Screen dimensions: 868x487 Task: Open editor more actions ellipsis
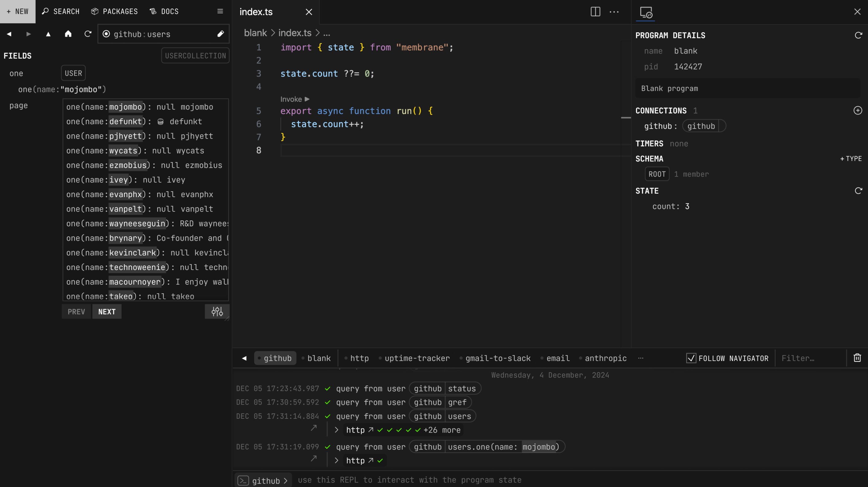pyautogui.click(x=614, y=12)
